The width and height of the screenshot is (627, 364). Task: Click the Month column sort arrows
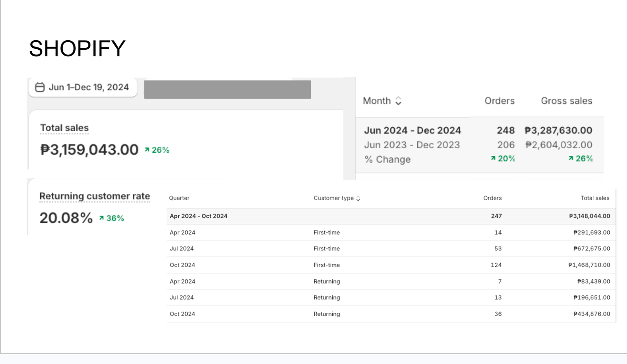398,101
